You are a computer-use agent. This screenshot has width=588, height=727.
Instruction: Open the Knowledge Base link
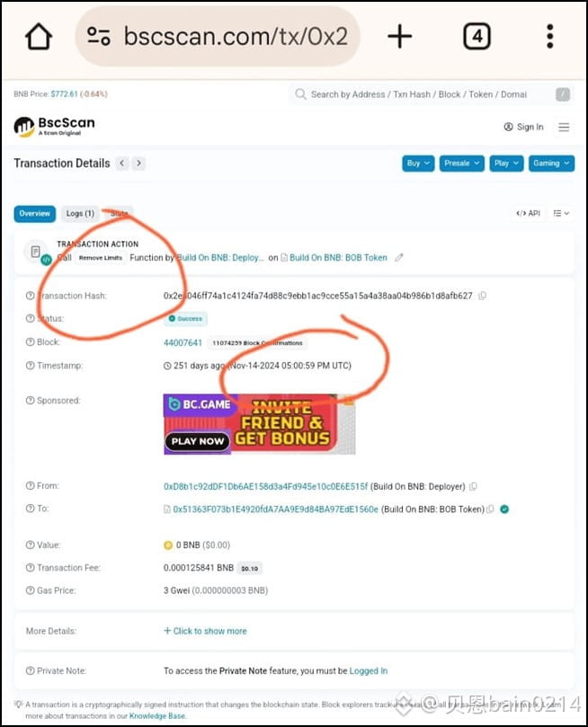pos(157,716)
